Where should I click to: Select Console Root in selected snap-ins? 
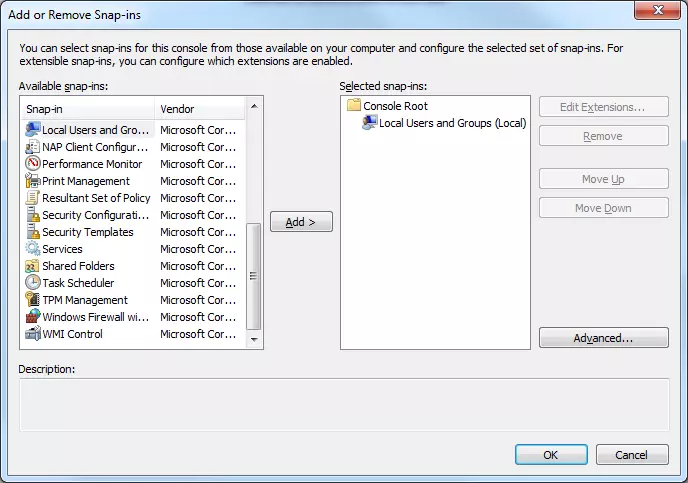click(395, 106)
